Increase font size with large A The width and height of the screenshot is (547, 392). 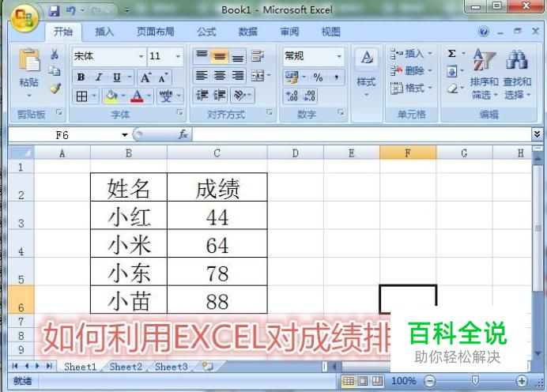pyautogui.click(x=145, y=77)
